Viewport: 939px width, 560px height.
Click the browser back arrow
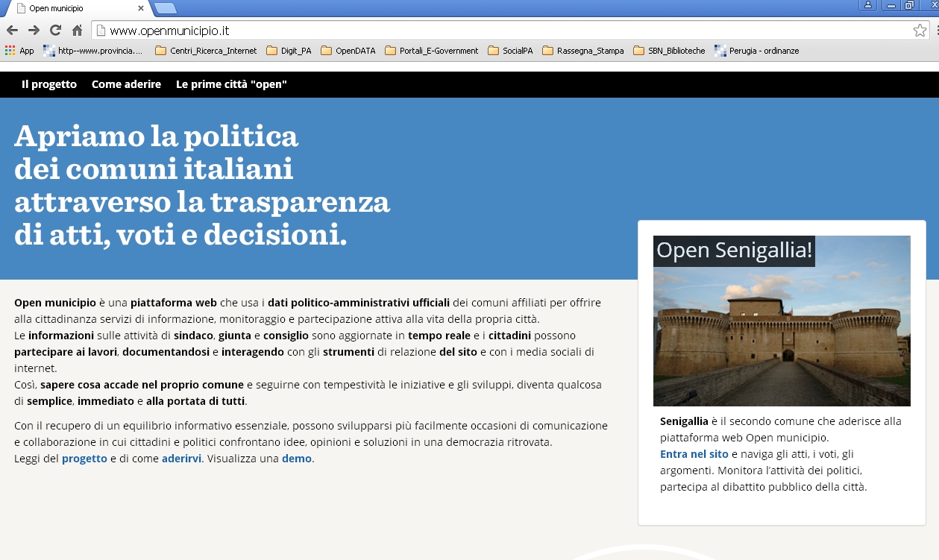click(12, 31)
